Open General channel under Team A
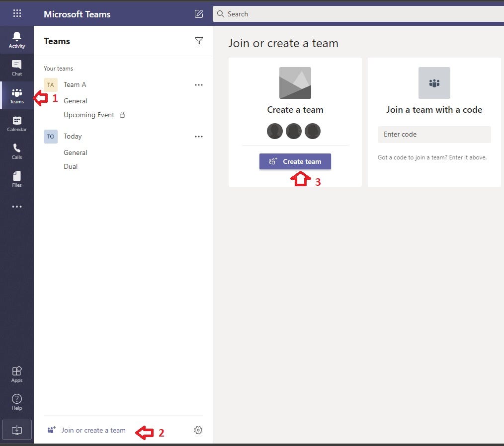 click(75, 101)
